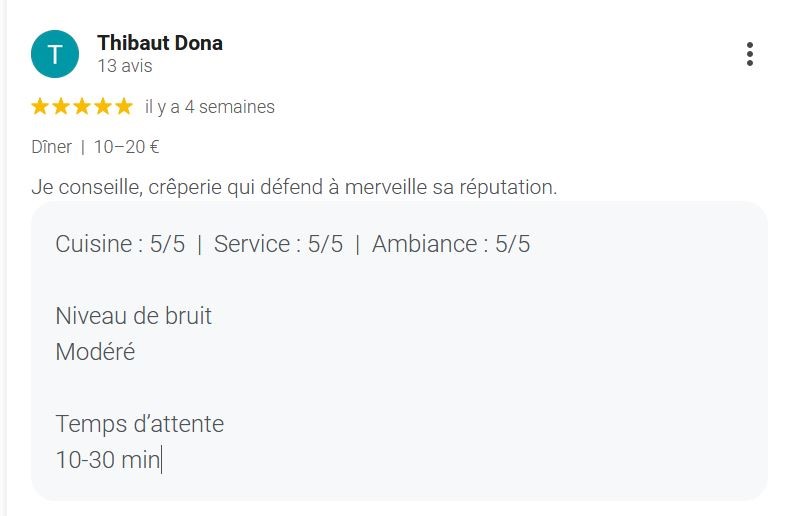Open Thibaut Dona's reviewer profile

(160, 43)
